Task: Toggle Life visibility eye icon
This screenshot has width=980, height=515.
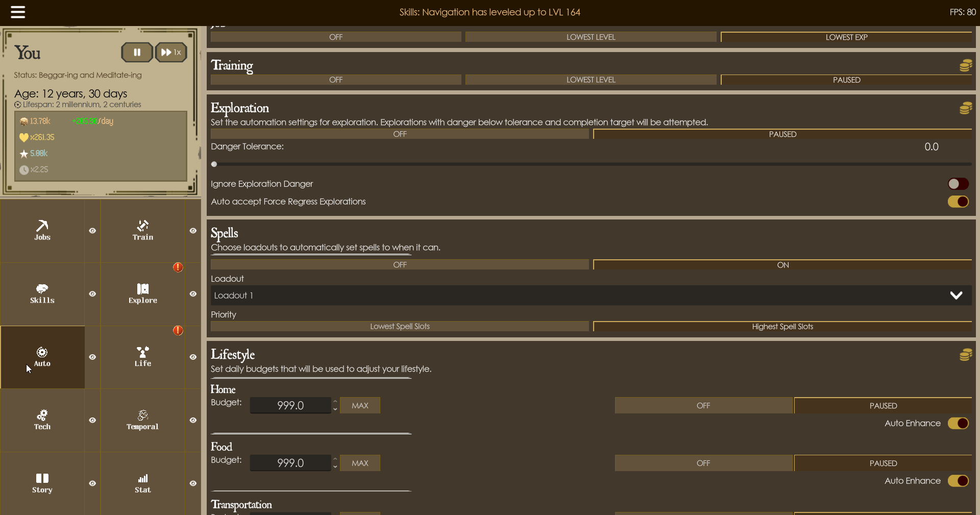Action: [x=193, y=357]
